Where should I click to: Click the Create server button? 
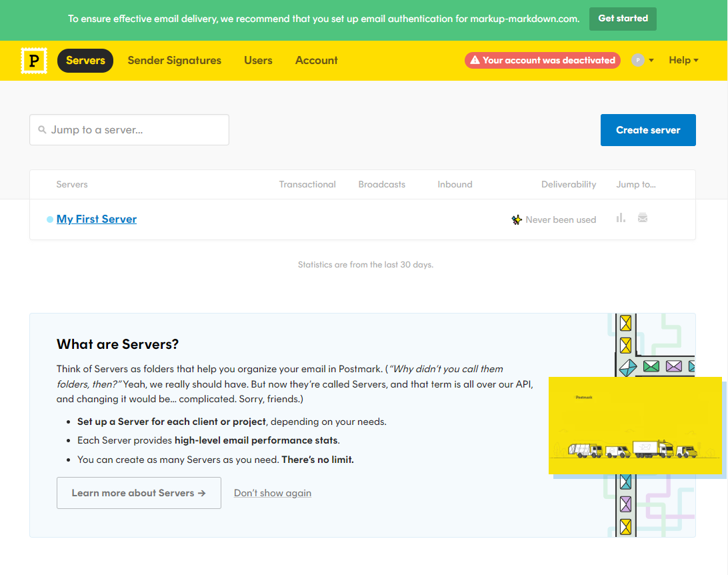pos(647,130)
